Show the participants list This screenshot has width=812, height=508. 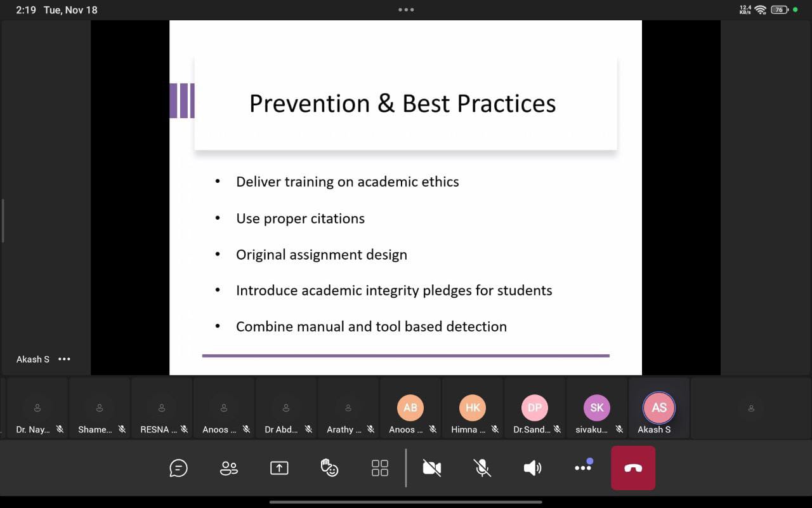pyautogui.click(x=228, y=468)
